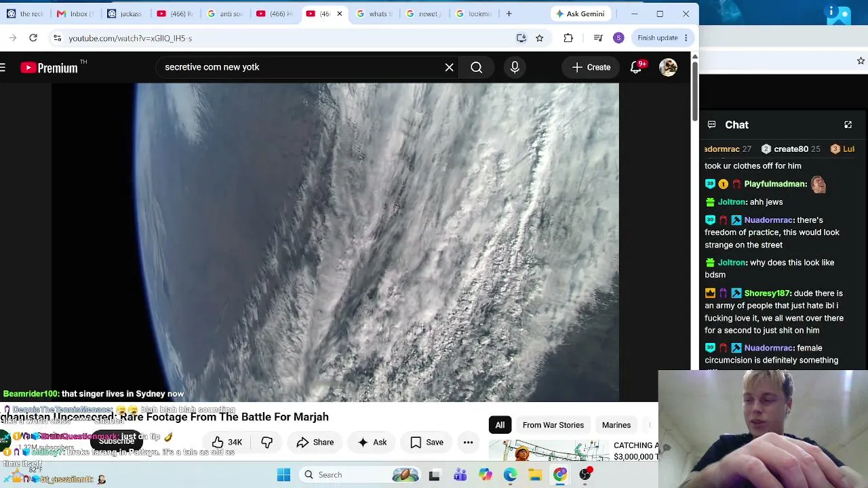Open a new browser tab
Image resolution: width=868 pixels, height=488 pixels.
509,14
